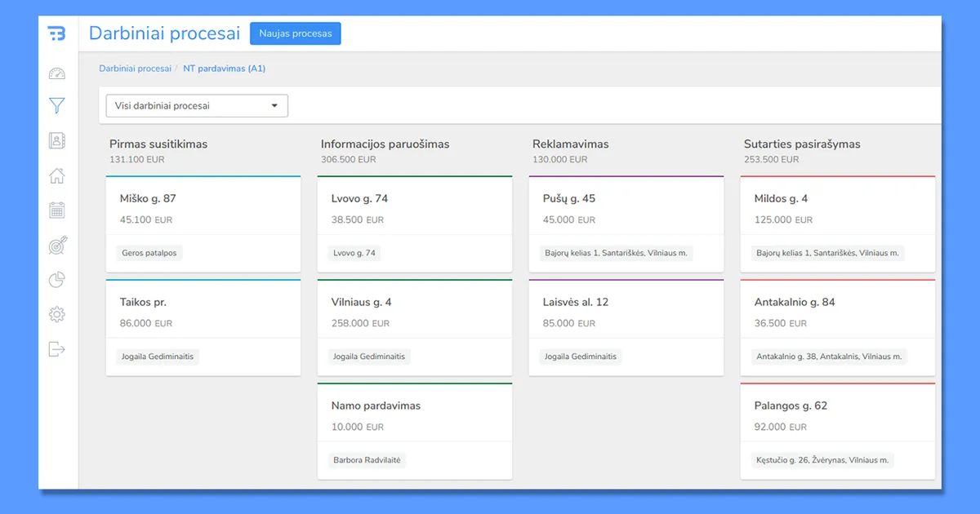980x514 pixels.
Task: Click the app logo in the sidebar
Action: pos(56,33)
